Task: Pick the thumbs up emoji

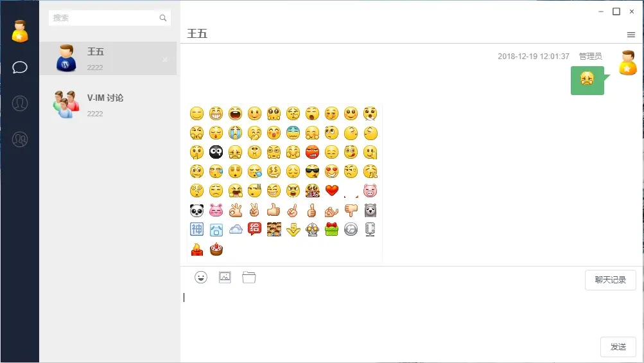Action: 274,210
